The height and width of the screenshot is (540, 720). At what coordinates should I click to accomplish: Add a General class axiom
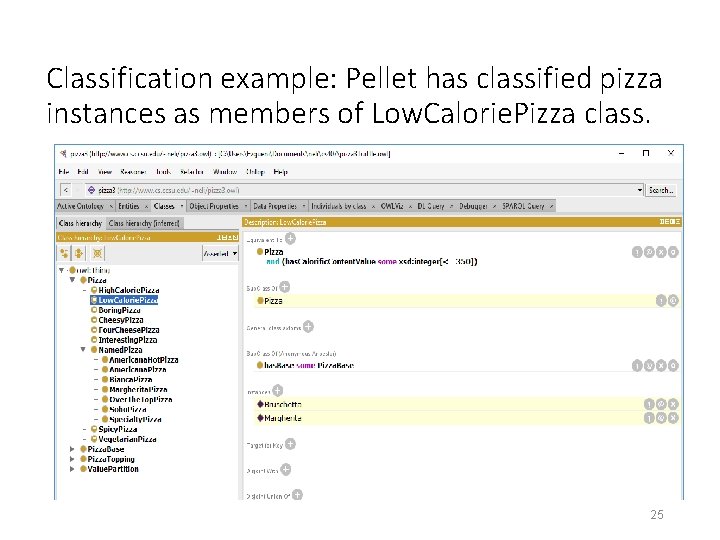click(x=308, y=327)
